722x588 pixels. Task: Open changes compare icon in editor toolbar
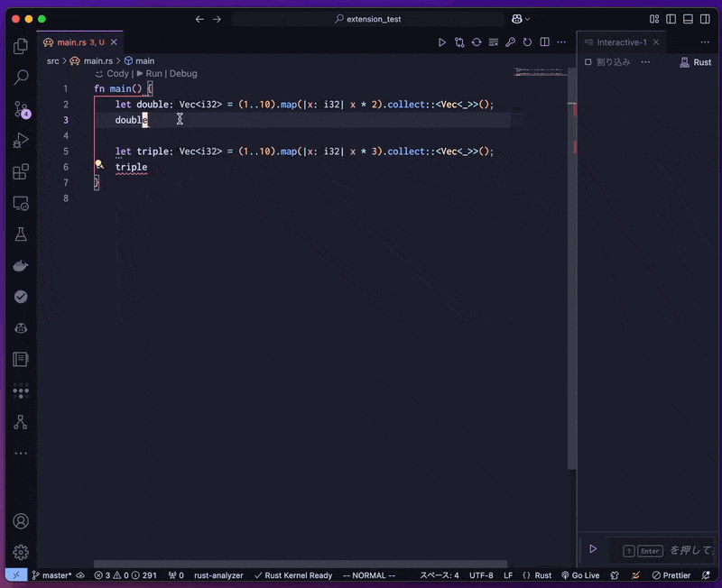[459, 42]
